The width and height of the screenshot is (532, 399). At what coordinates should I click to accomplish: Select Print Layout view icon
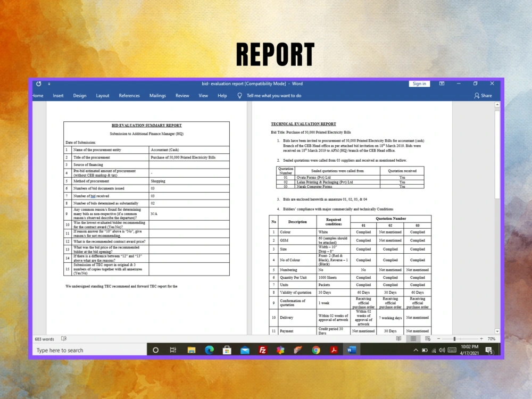(x=413, y=338)
